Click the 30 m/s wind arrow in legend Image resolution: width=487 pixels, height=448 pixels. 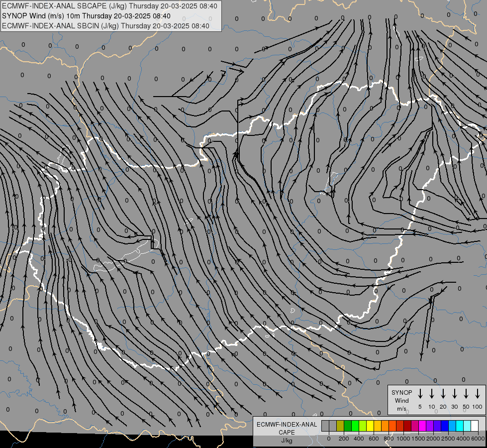(x=454, y=394)
